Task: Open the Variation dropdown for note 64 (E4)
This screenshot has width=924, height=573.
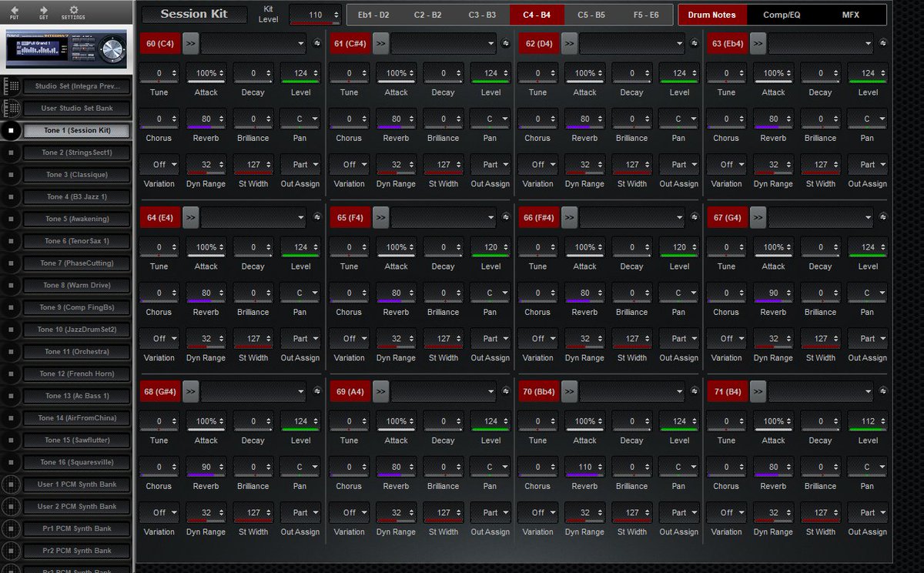Action: [159, 338]
